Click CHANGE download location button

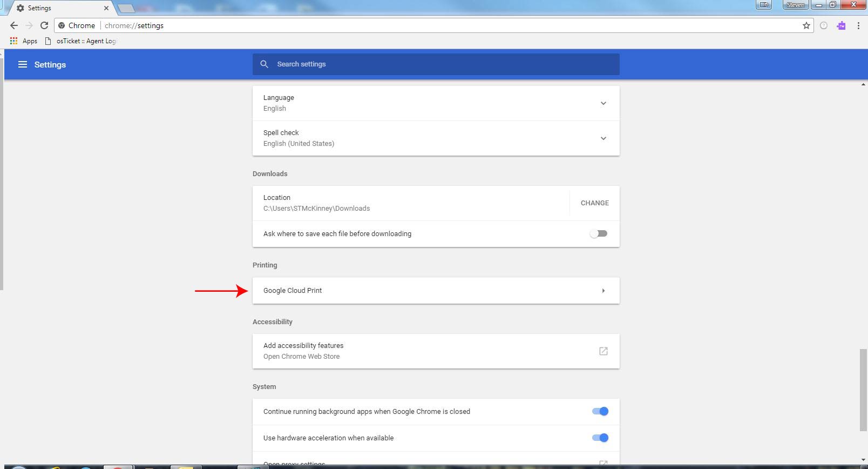(x=594, y=203)
